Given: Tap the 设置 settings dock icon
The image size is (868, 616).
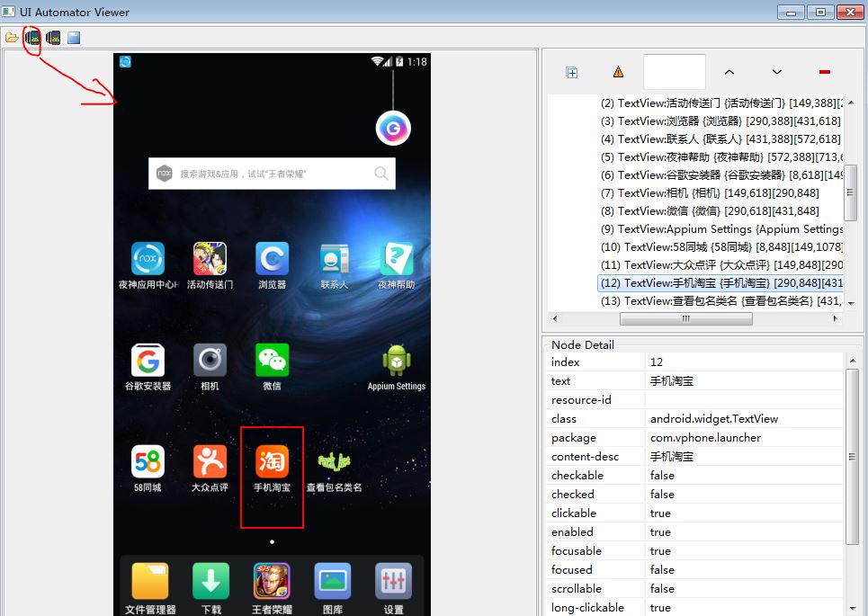Looking at the screenshot, I should (x=394, y=581).
